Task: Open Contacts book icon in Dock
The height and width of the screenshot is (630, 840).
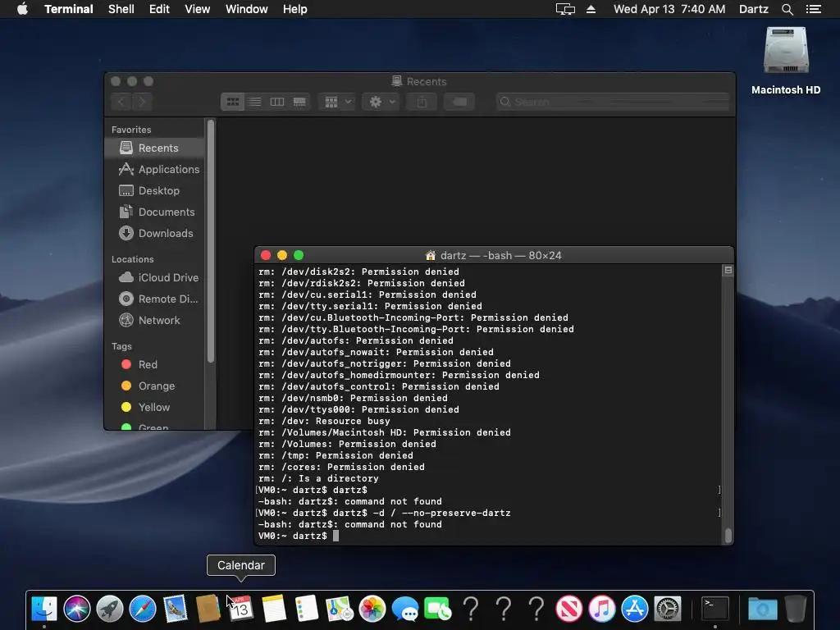Action: tap(208, 609)
